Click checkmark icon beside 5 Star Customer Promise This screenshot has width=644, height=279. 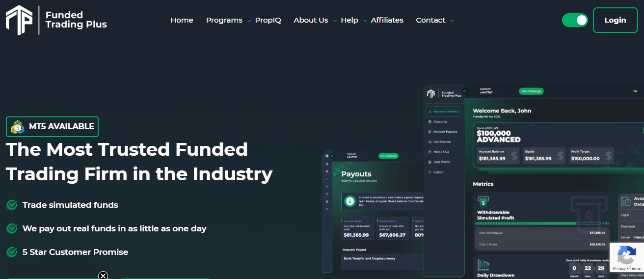coord(12,252)
